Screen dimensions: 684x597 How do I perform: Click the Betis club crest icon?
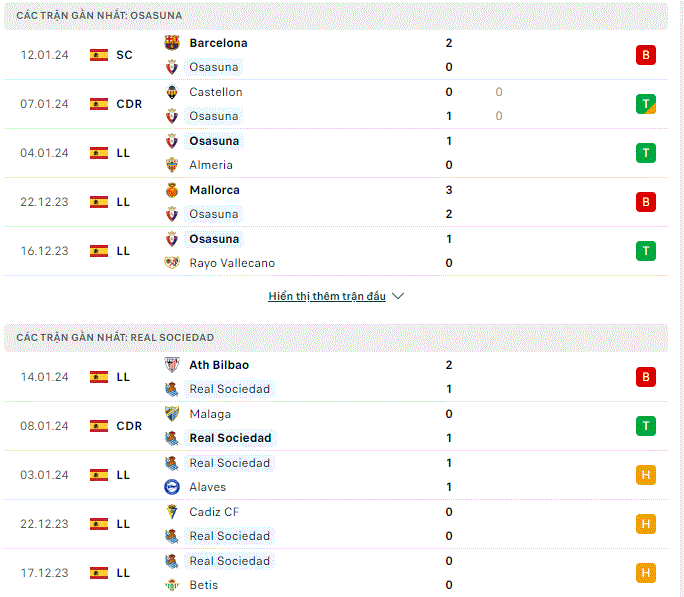(x=172, y=585)
